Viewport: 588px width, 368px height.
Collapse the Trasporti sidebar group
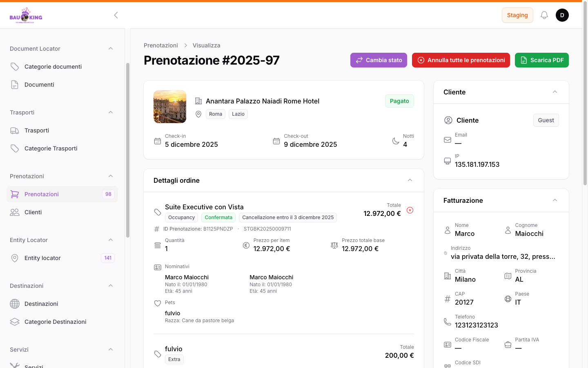(x=111, y=112)
